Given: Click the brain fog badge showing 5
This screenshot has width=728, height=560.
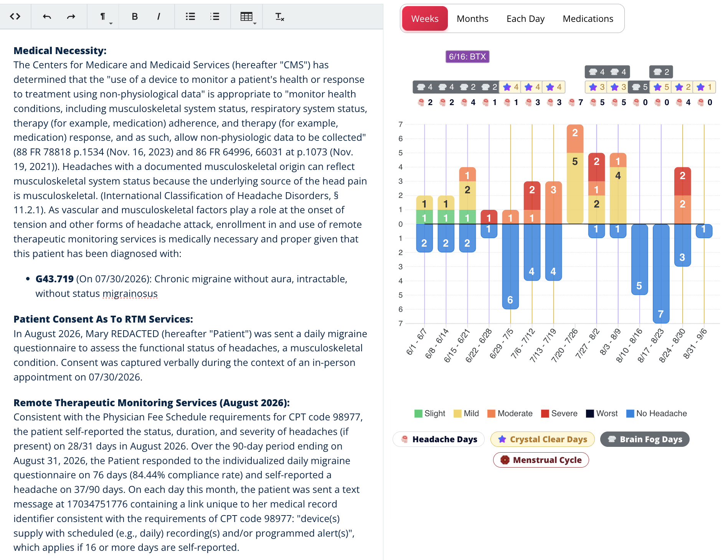Looking at the screenshot, I should coord(640,87).
